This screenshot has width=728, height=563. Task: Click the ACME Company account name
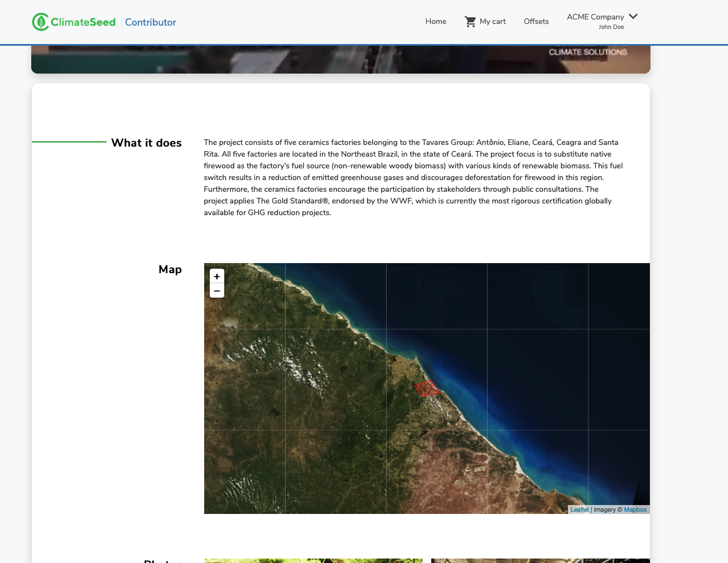595,17
